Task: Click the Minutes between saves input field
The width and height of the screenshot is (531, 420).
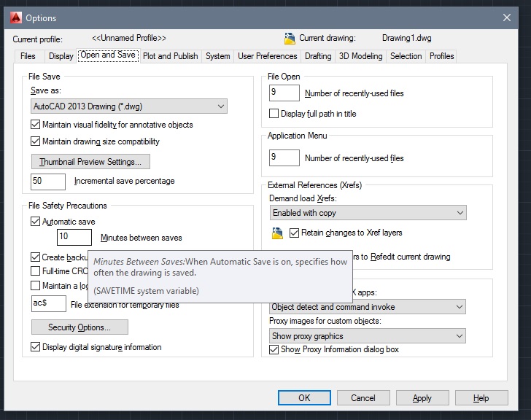Action: pos(74,237)
